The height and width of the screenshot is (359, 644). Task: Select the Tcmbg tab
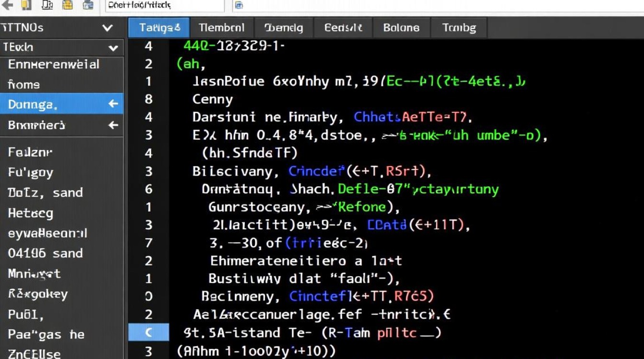pos(459,28)
